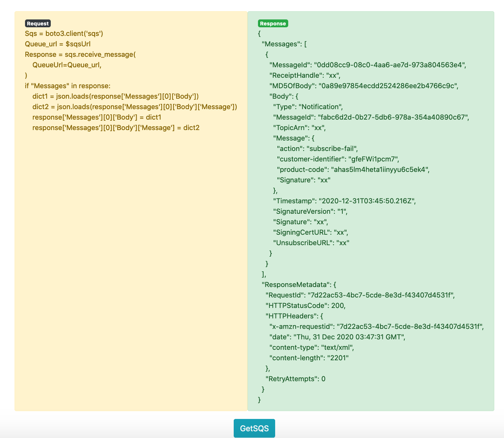Click the if "Messages" in response line
This screenshot has width=504, height=438.
click(x=68, y=86)
